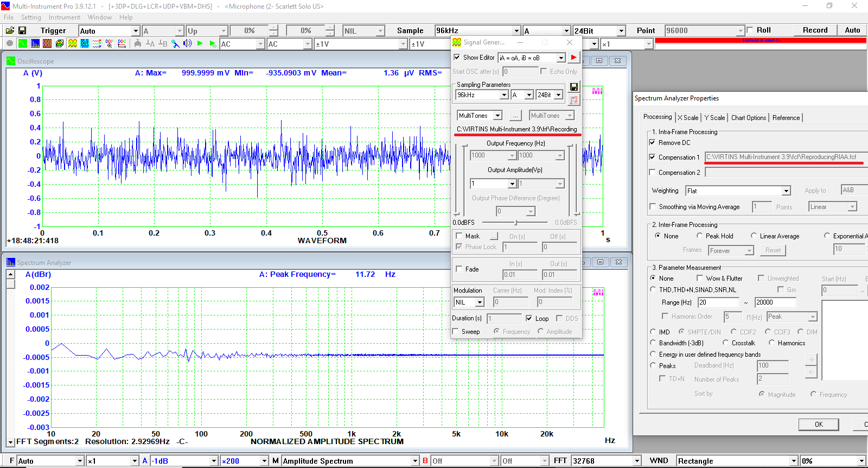The image size is (868, 468).
Task: Click the Record button
Action: point(815,30)
